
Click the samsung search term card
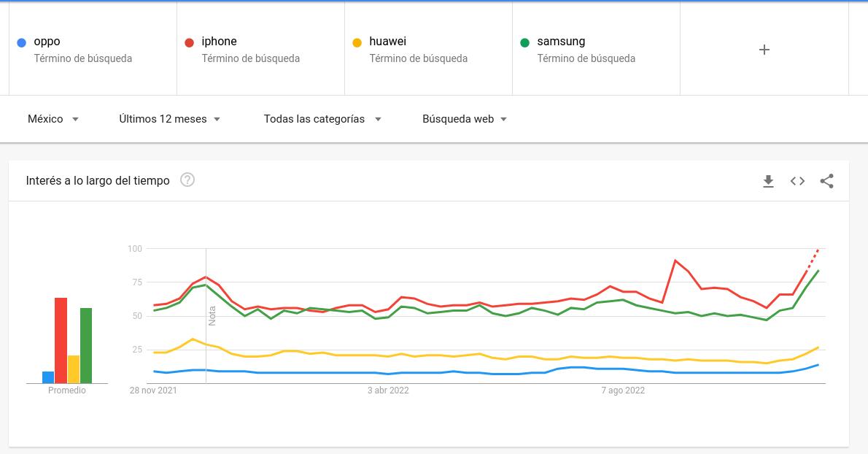click(x=596, y=49)
